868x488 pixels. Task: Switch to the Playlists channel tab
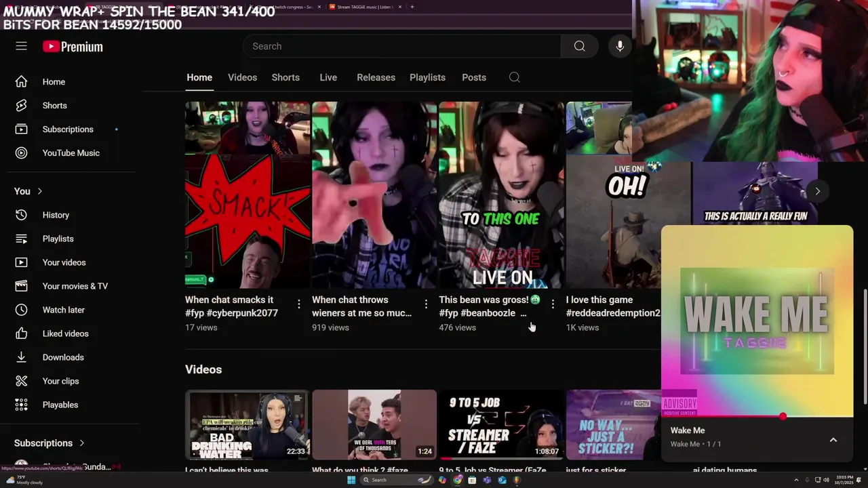pos(427,77)
